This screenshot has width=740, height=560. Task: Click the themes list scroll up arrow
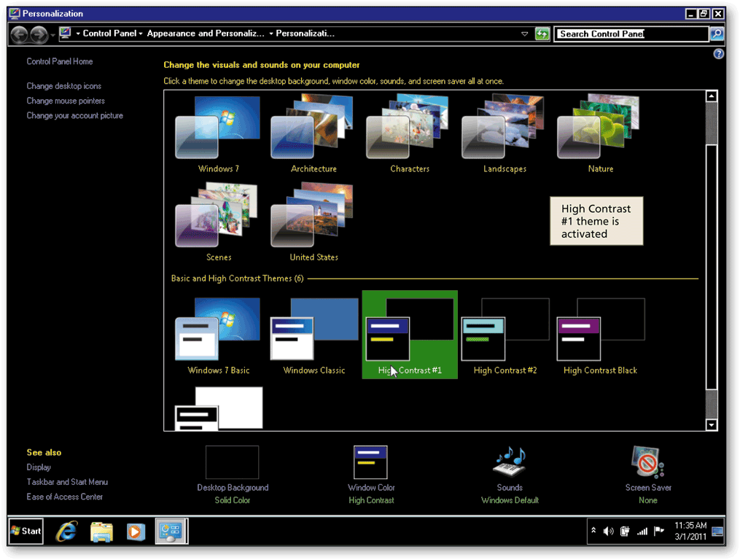pos(712,96)
